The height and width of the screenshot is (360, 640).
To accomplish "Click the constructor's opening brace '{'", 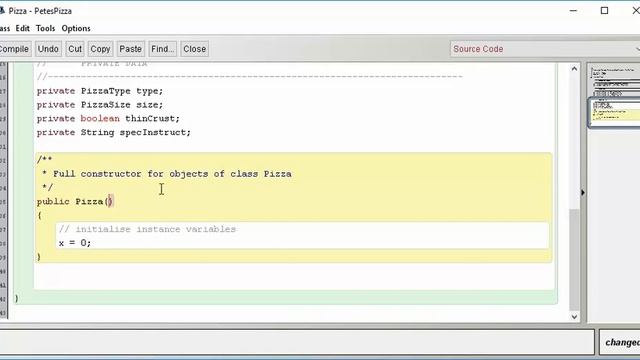I will click(x=39, y=216).
